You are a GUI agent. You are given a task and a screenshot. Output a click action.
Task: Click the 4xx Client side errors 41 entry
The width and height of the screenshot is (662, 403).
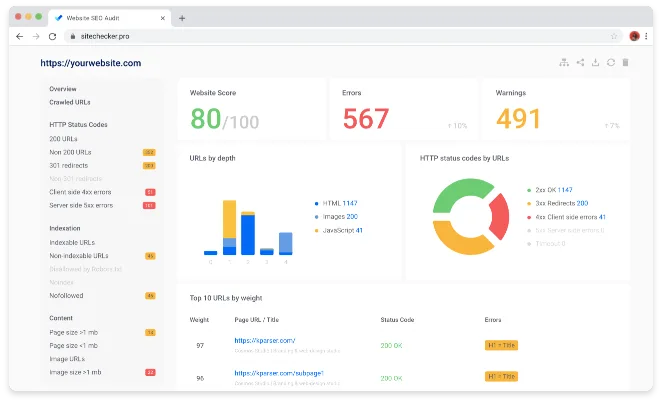click(x=566, y=217)
